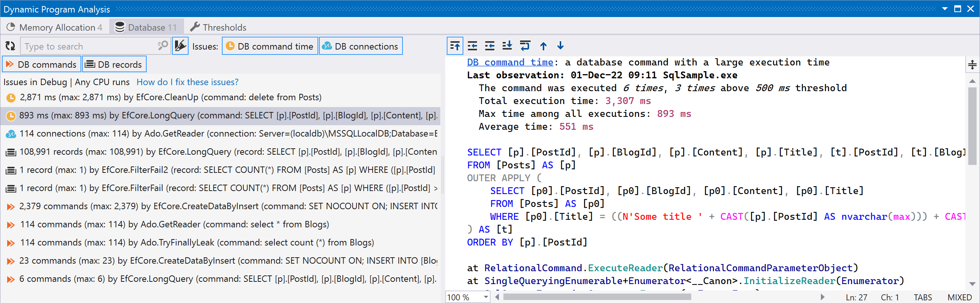Click the refresh issues icon
This screenshot has height=303, width=980.
click(x=10, y=46)
